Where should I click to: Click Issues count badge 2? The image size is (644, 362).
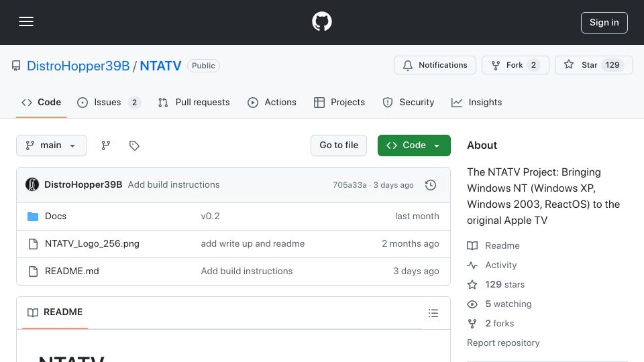coord(134,102)
